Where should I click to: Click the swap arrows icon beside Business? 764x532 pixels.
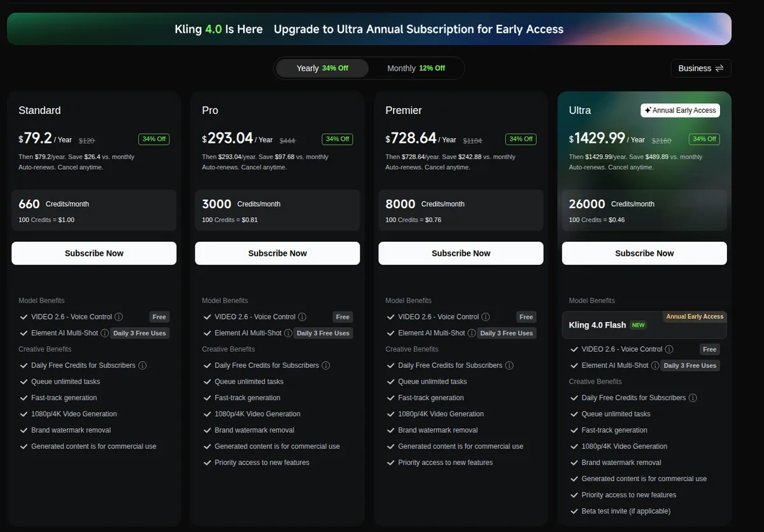point(719,68)
